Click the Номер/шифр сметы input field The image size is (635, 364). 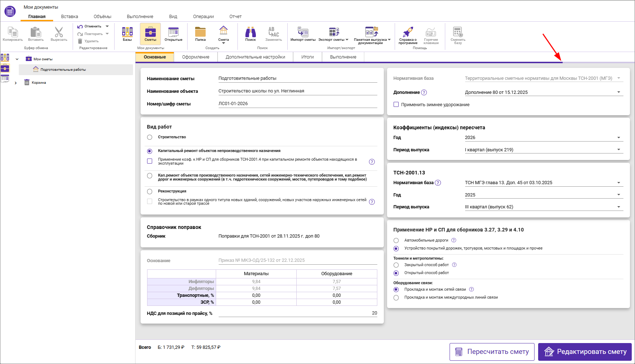[297, 104]
